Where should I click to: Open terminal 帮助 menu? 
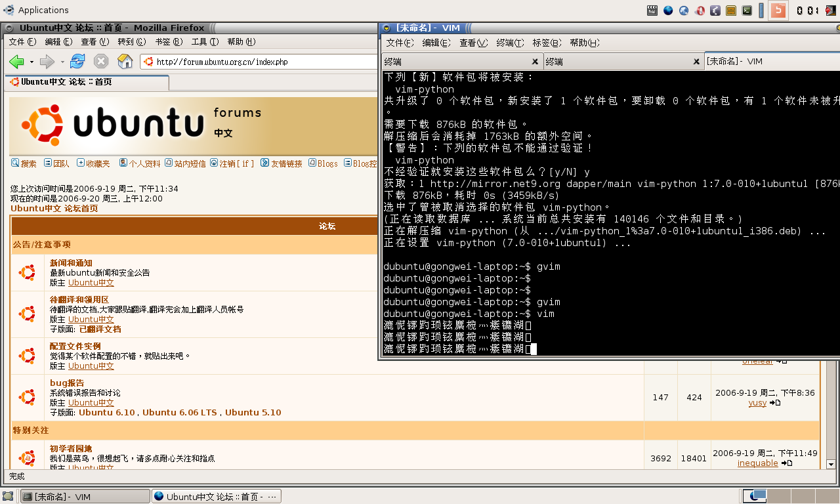(584, 43)
